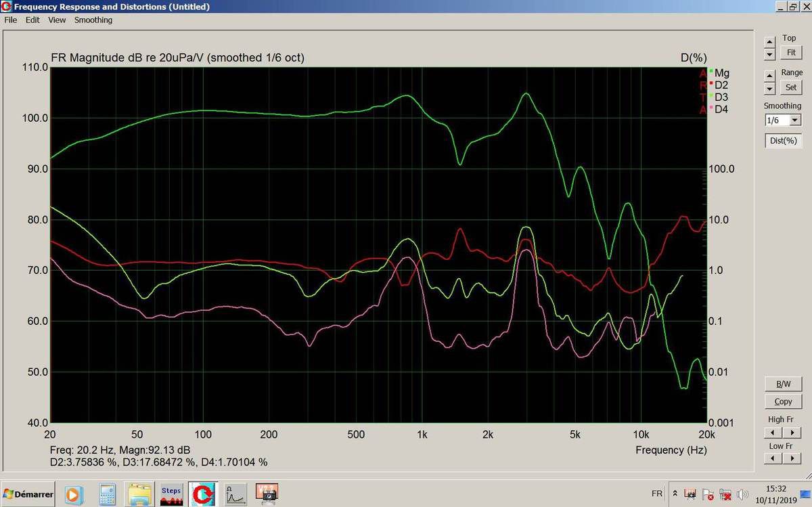Show hidden system tray icons
Image resolution: width=812 pixels, height=507 pixels.
coord(674,494)
